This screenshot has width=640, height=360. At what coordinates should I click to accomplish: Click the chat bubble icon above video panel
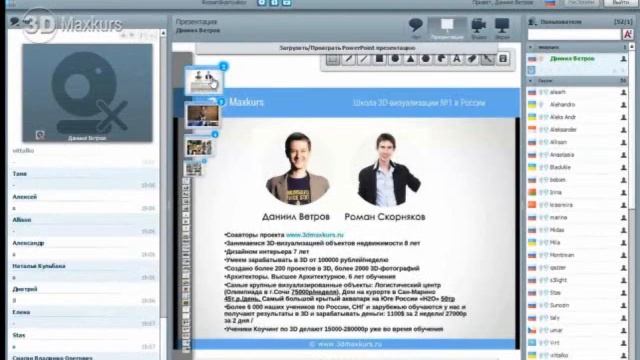pyautogui.click(x=15, y=21)
